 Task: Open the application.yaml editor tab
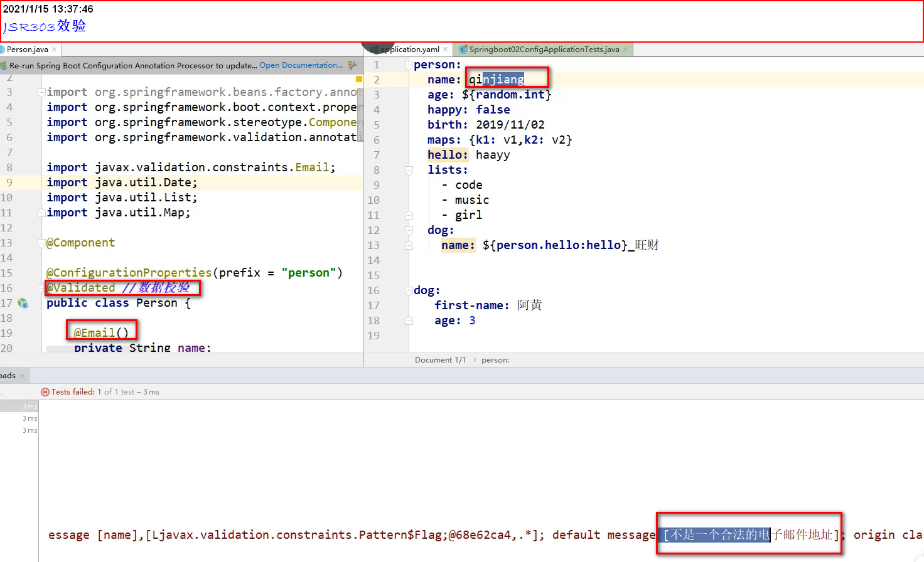[409, 50]
